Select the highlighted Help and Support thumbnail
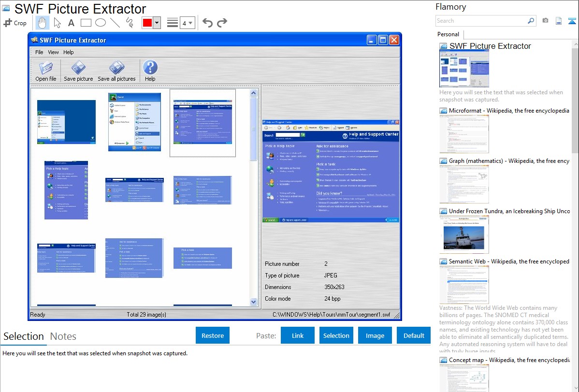This screenshot has width=579, height=392. point(203,123)
